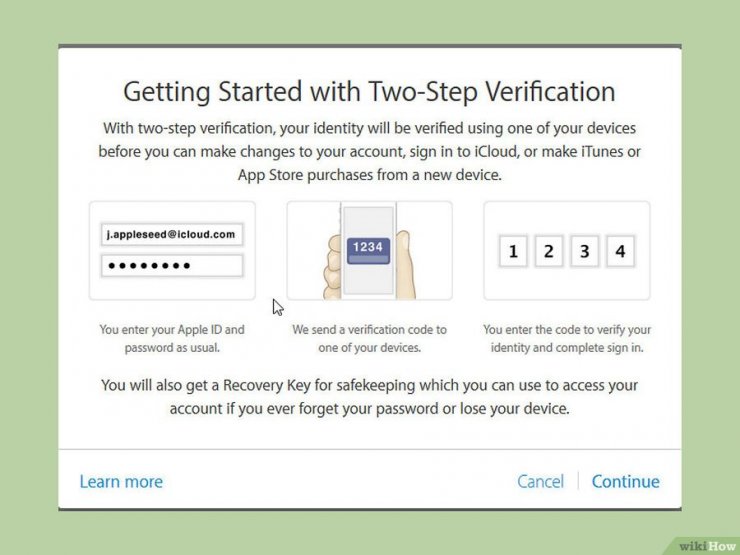Viewport: 740px width, 555px height.
Task: Click the phone illustration showing 1234
Action: coord(370,251)
